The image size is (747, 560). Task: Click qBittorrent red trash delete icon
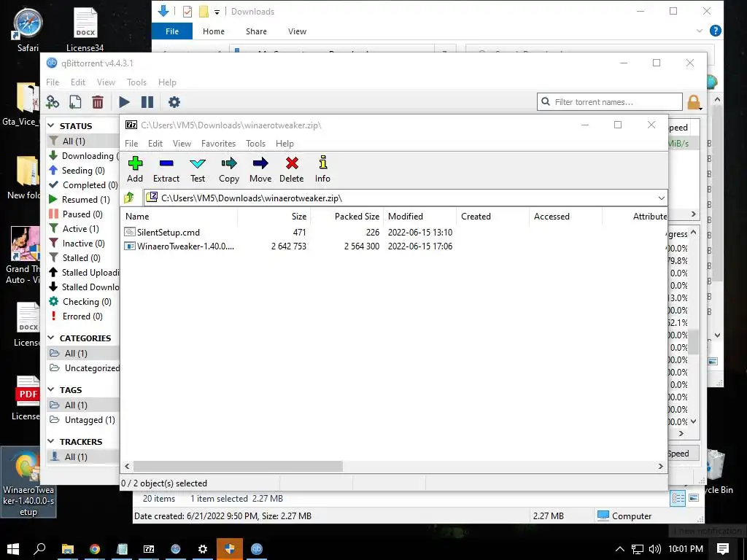click(98, 102)
